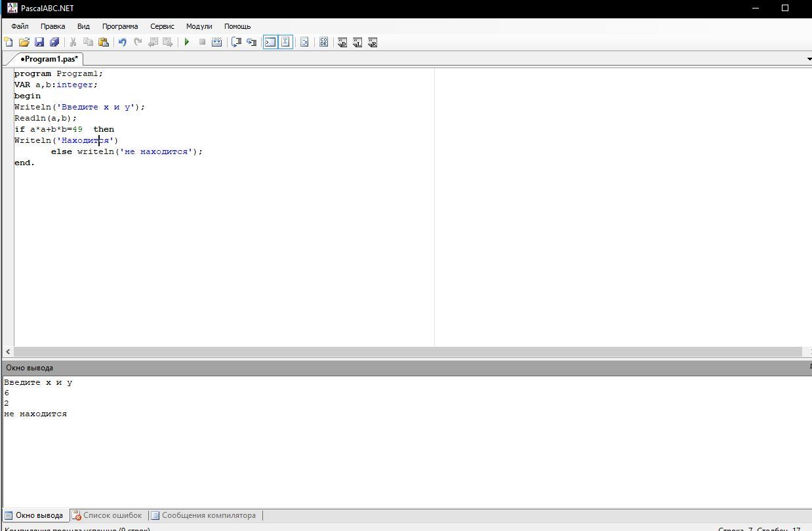Open the Помощь menu
Screen dimensions: 812x531
click(x=237, y=26)
